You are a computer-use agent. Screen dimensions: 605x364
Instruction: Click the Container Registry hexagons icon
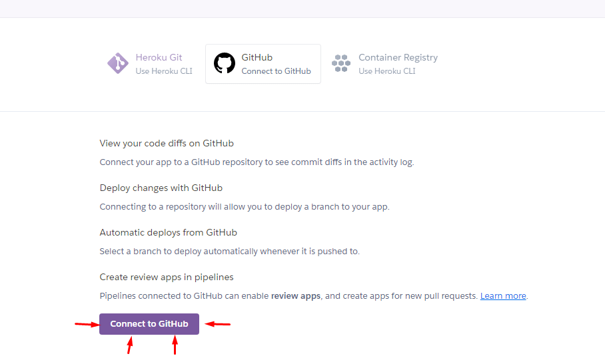341,63
